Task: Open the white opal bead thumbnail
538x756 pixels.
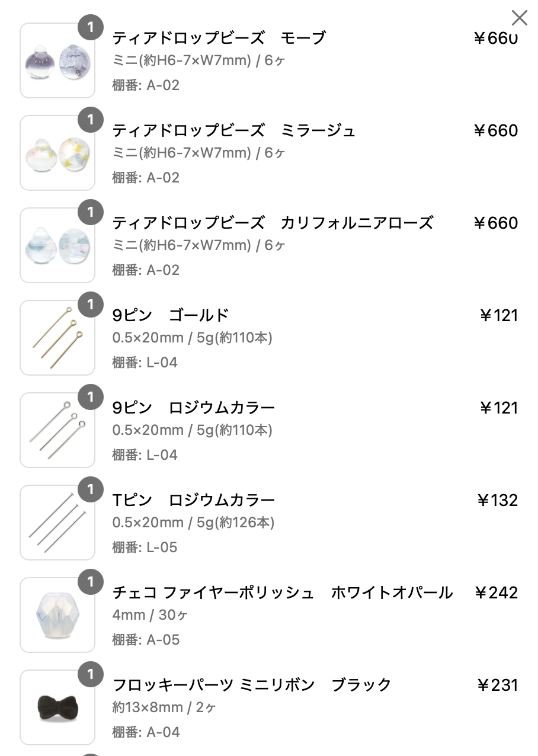Action: point(57,615)
